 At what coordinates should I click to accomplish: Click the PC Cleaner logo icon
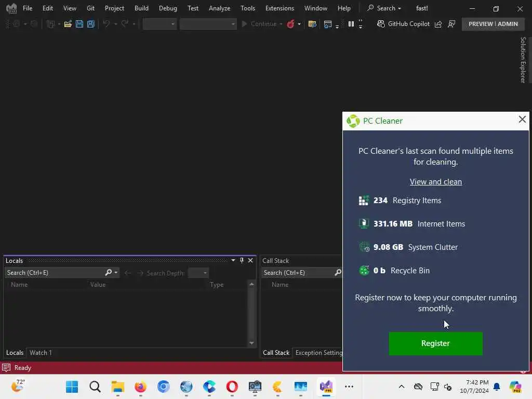click(x=353, y=121)
